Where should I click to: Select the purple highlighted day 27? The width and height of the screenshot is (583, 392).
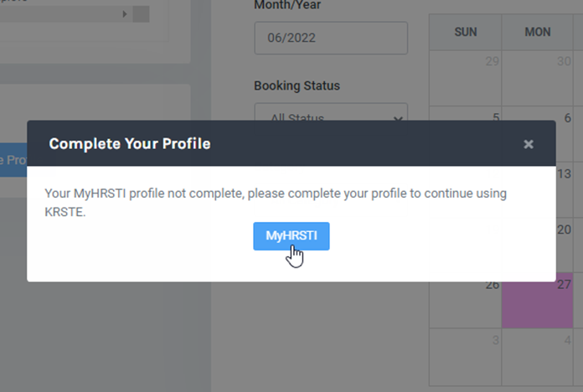coord(537,305)
